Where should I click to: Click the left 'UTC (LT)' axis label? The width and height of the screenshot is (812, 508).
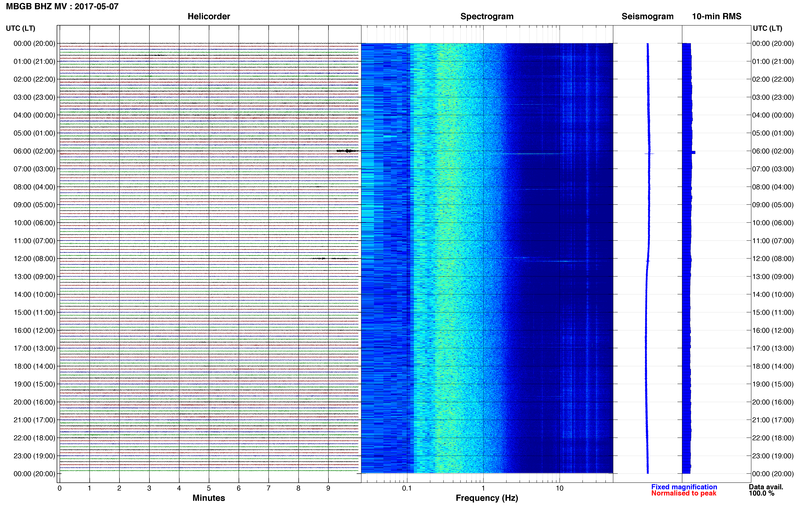[21, 28]
